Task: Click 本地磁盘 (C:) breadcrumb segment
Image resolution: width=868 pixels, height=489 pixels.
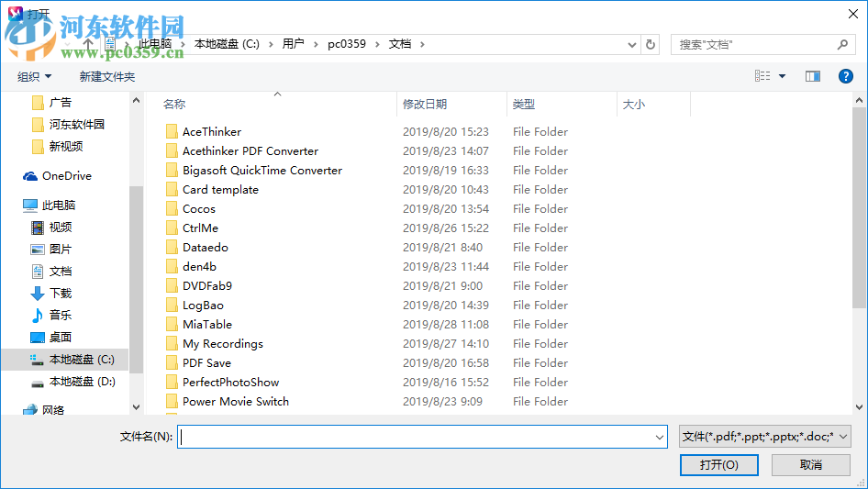Action: pos(227,44)
